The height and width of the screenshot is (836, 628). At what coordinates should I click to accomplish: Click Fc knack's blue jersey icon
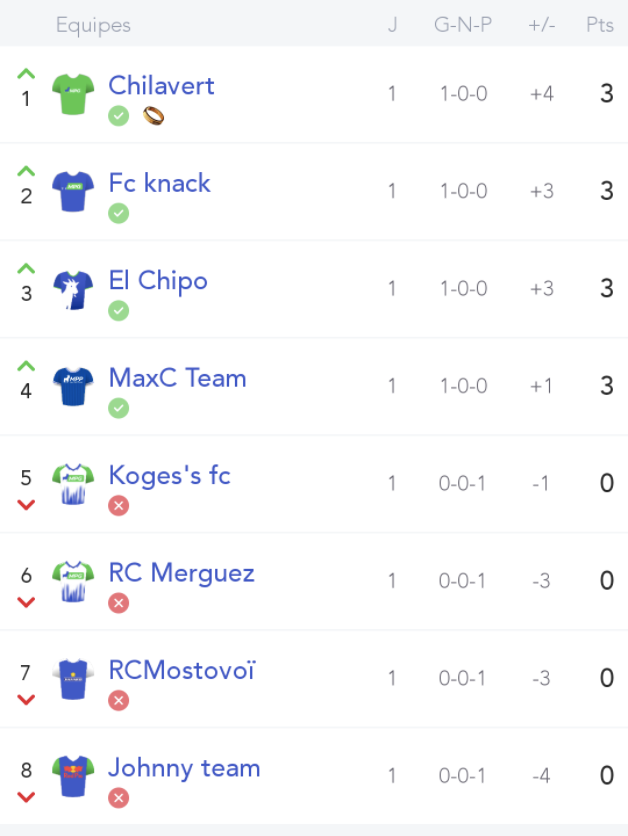pyautogui.click(x=73, y=191)
